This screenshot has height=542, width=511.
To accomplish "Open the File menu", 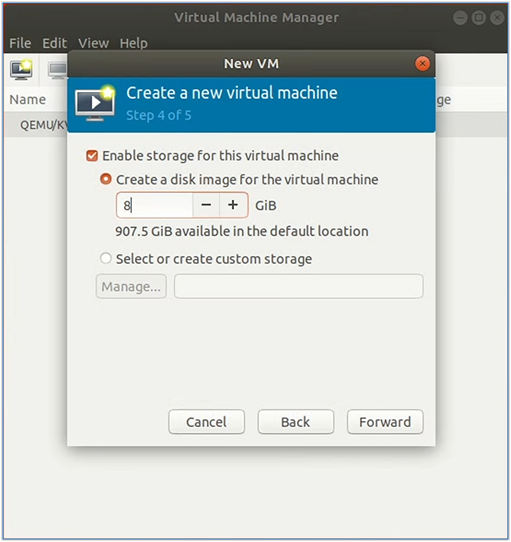I will (x=20, y=43).
